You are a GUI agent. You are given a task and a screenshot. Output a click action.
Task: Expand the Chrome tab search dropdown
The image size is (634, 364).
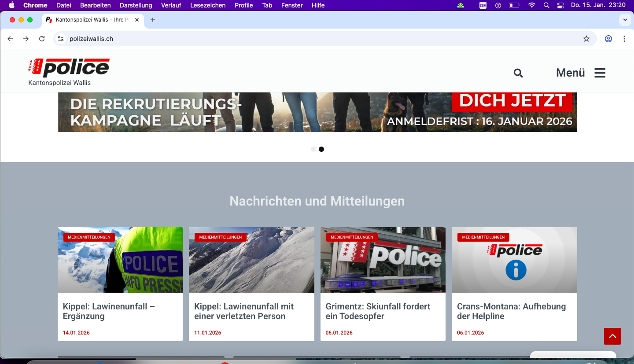625,20
